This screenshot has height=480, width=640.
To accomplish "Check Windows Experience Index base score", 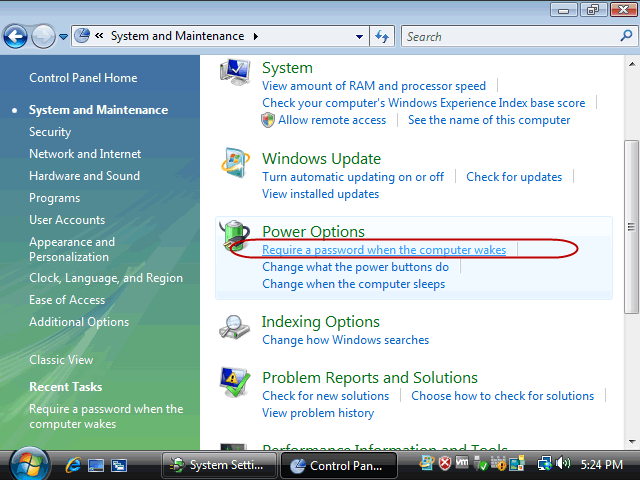I will point(424,103).
